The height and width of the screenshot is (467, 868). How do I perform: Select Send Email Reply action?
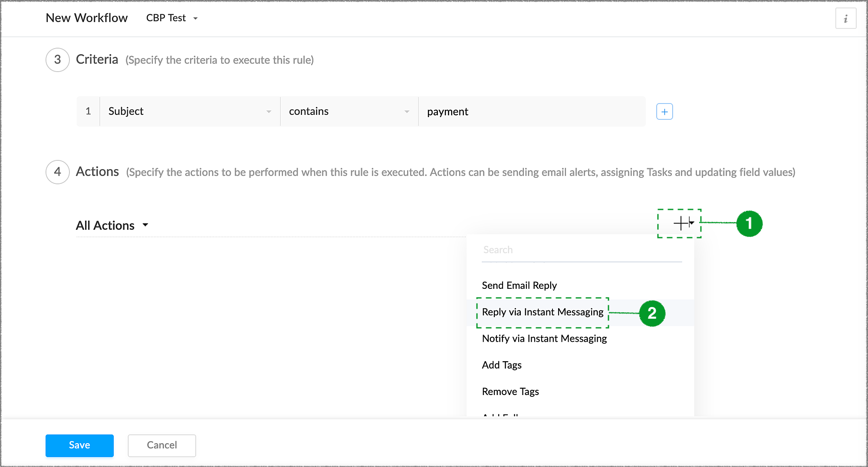519,285
